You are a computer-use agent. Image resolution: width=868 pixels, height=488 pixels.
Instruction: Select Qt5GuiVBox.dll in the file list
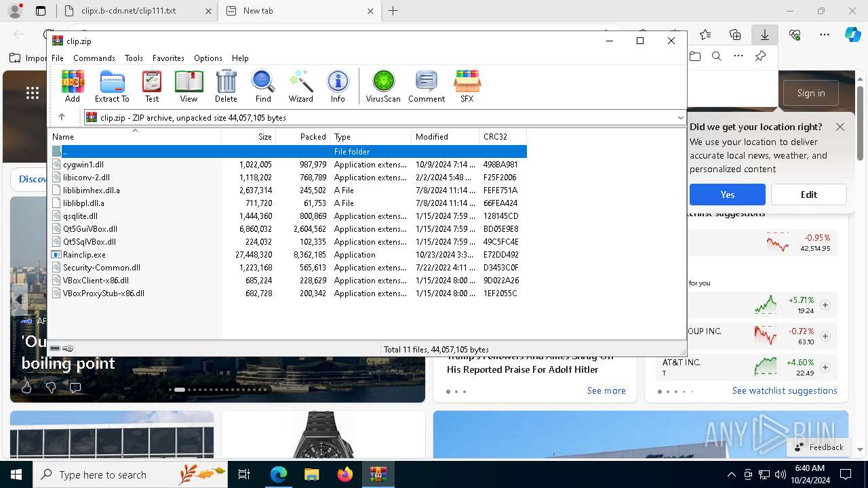point(288,229)
